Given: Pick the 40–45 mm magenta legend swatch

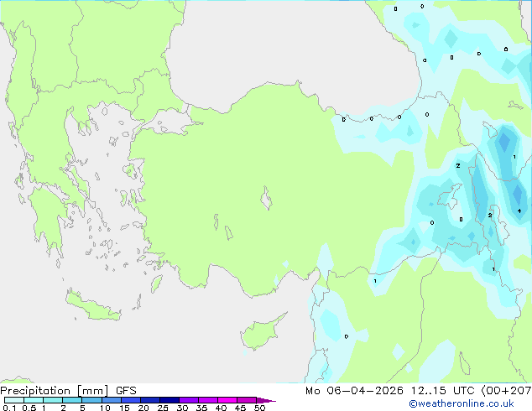Looking at the screenshot, I should (227, 400).
